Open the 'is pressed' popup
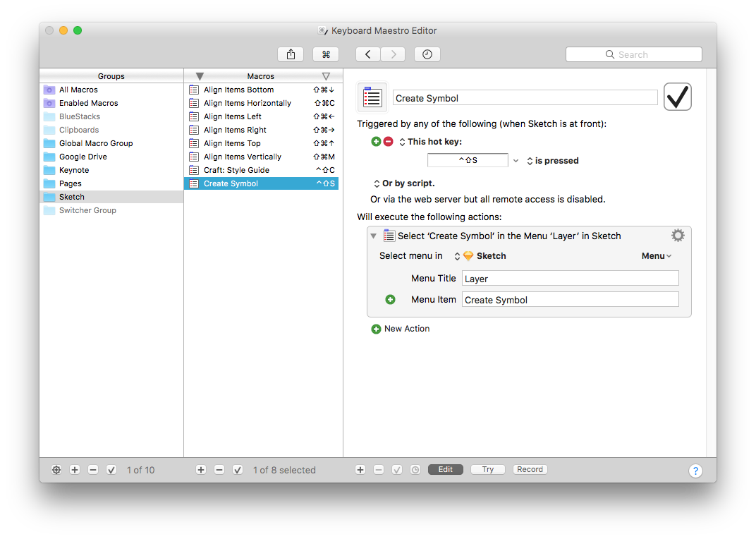Image resolution: width=756 pixels, height=539 pixels. point(552,161)
